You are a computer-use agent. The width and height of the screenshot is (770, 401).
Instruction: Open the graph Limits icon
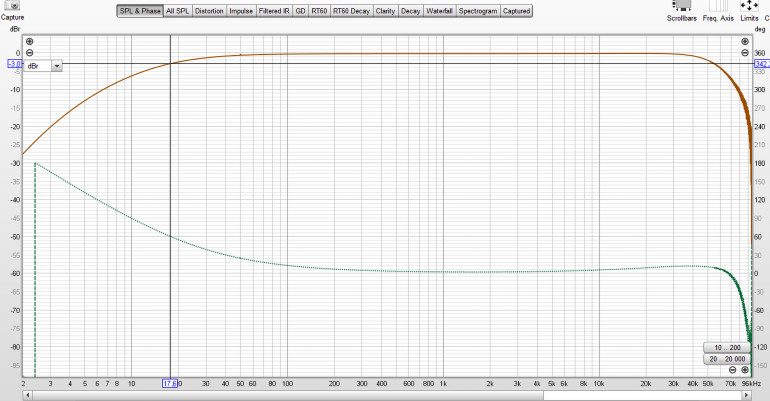tap(746, 6)
